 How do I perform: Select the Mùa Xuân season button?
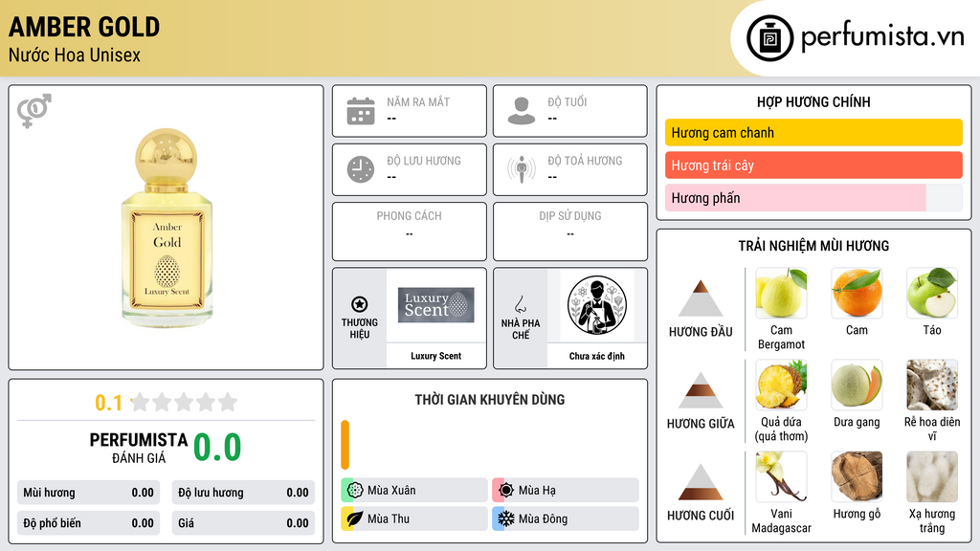(414, 491)
